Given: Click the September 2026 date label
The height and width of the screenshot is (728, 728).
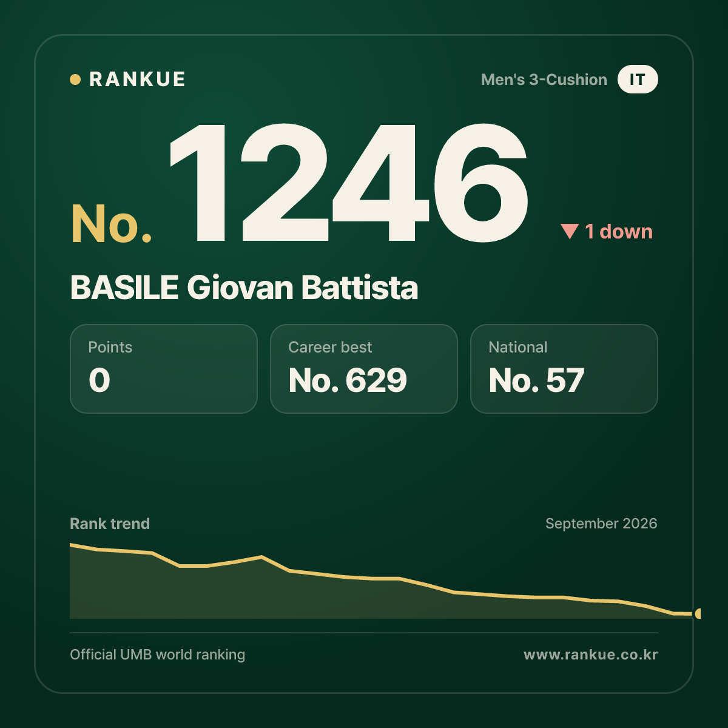Looking at the screenshot, I should tap(601, 524).
